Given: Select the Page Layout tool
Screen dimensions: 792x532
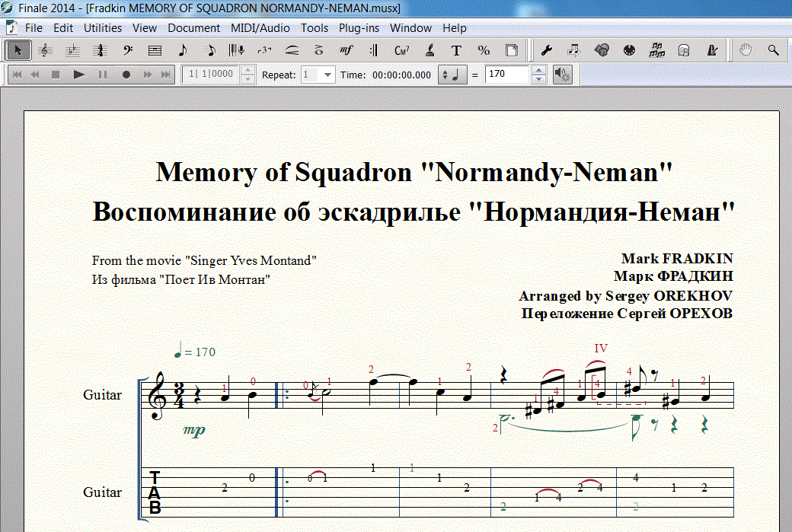Looking at the screenshot, I should (512, 50).
